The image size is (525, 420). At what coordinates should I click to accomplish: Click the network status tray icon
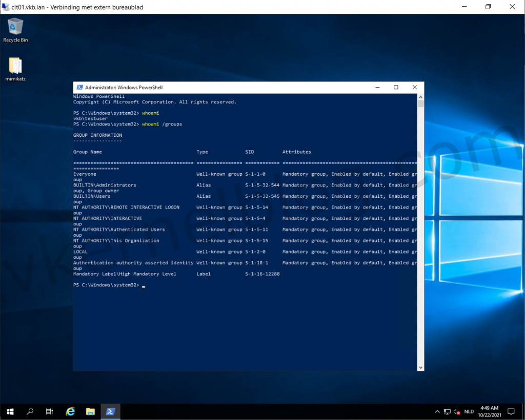447,411
